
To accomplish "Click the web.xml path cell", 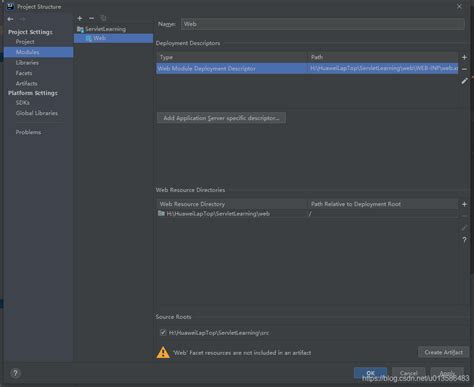I will tap(383, 68).
